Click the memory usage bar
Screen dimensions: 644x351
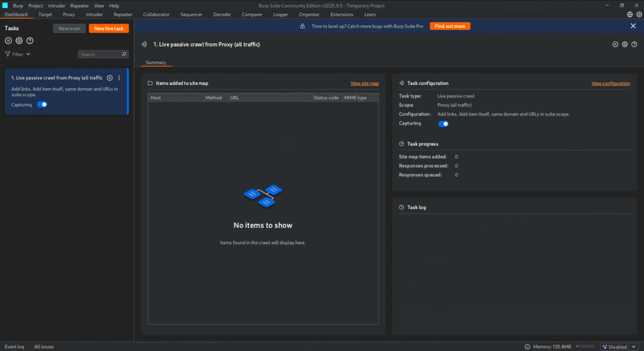[586, 347]
